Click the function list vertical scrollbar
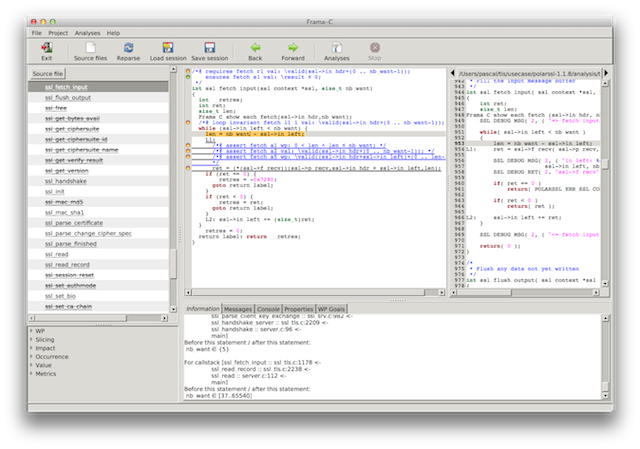Screen dimensions: 640x449 (x=173, y=263)
